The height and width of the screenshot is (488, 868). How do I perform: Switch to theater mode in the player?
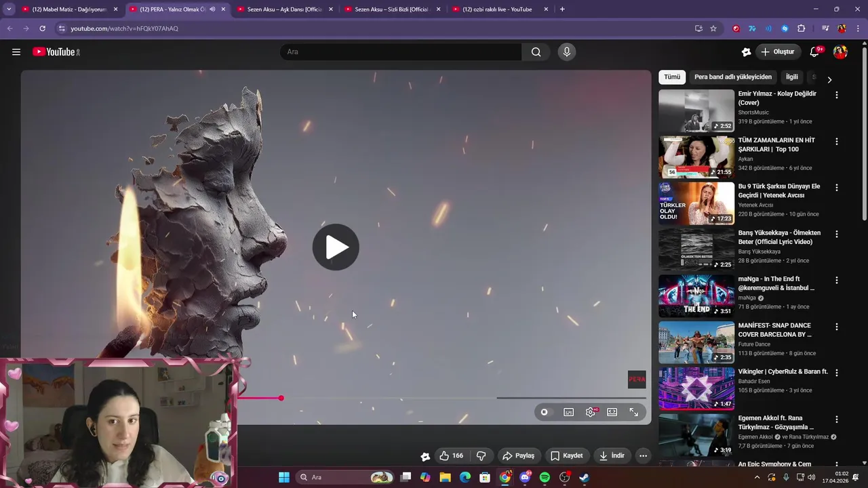point(612,412)
